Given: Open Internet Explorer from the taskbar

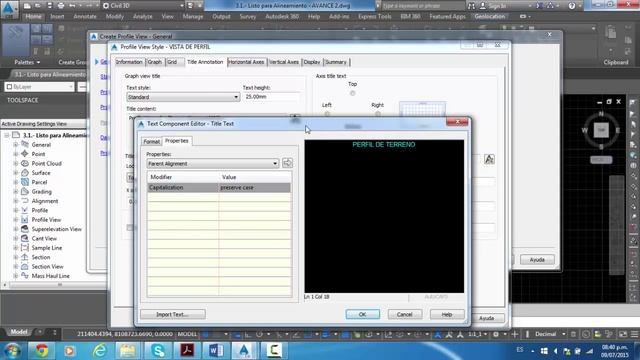Looking at the screenshot, I should [x=100, y=351].
